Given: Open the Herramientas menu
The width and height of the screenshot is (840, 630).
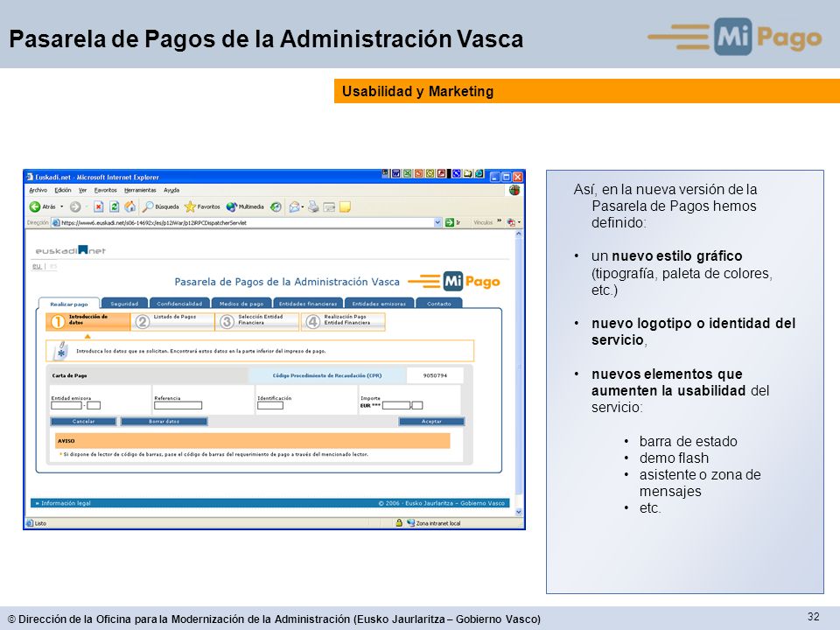Looking at the screenshot, I should 140,190.
